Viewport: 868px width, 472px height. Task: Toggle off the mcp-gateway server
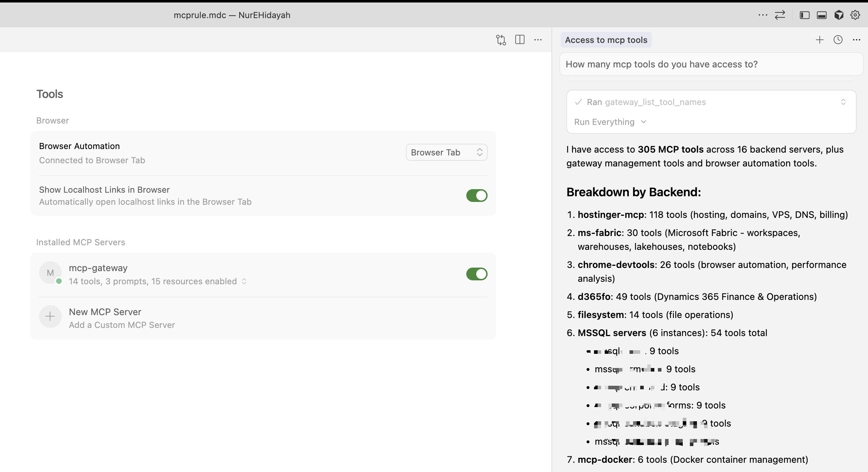tap(476, 274)
